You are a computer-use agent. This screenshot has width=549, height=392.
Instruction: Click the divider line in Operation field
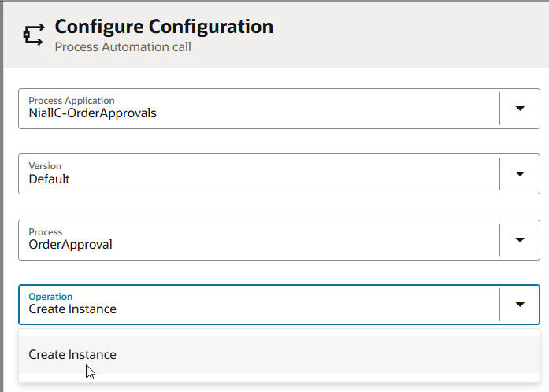point(499,305)
